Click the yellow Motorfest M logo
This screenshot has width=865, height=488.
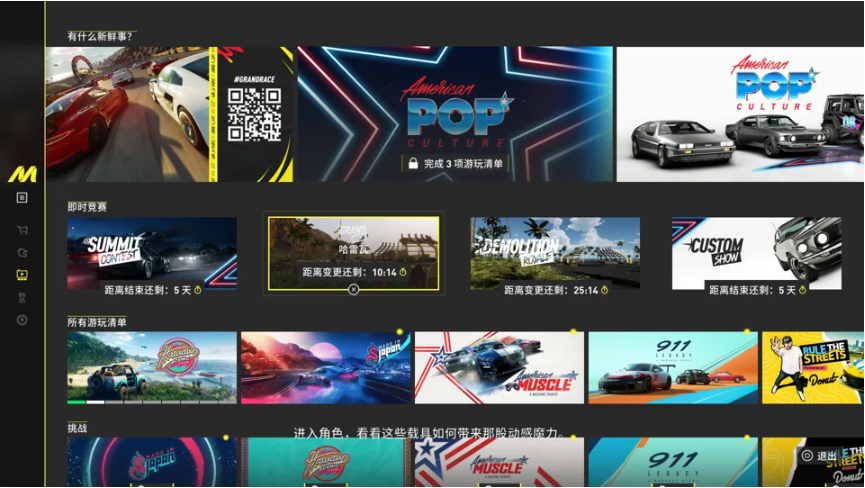pyautogui.click(x=22, y=175)
